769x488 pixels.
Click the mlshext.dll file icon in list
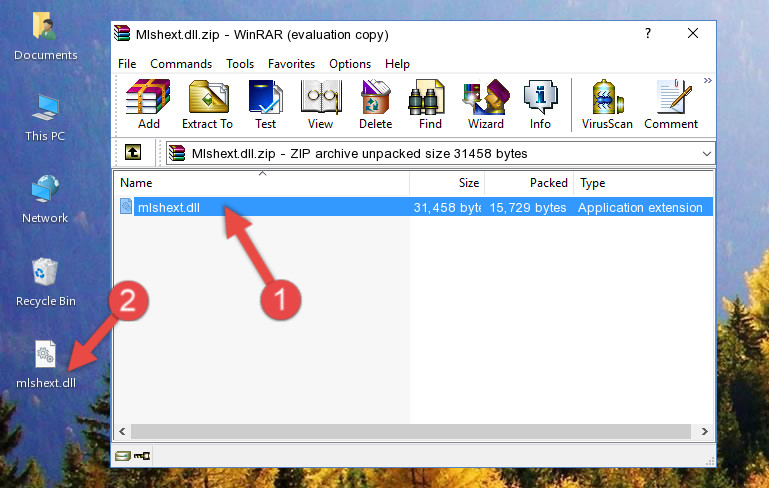point(126,206)
